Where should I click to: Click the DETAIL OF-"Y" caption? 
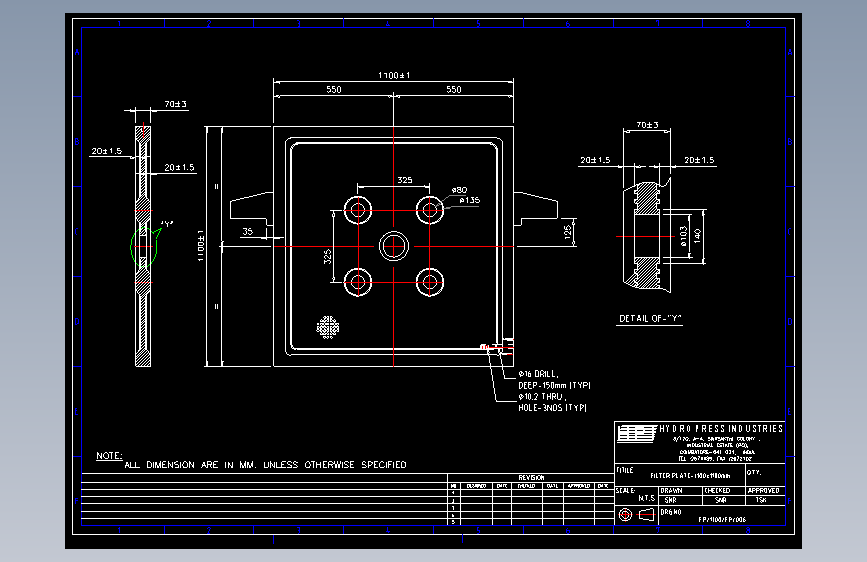point(650,319)
